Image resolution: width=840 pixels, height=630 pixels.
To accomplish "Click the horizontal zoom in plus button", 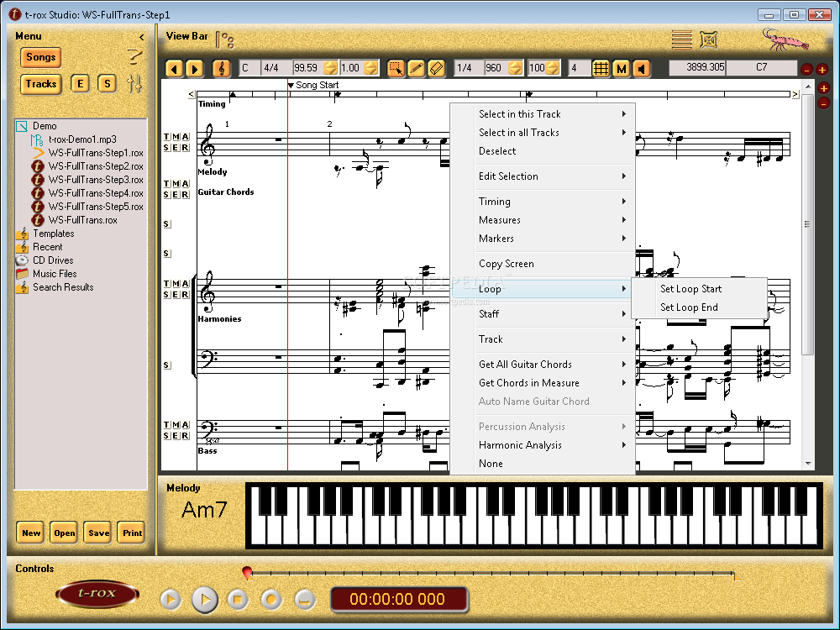I will 822,69.
